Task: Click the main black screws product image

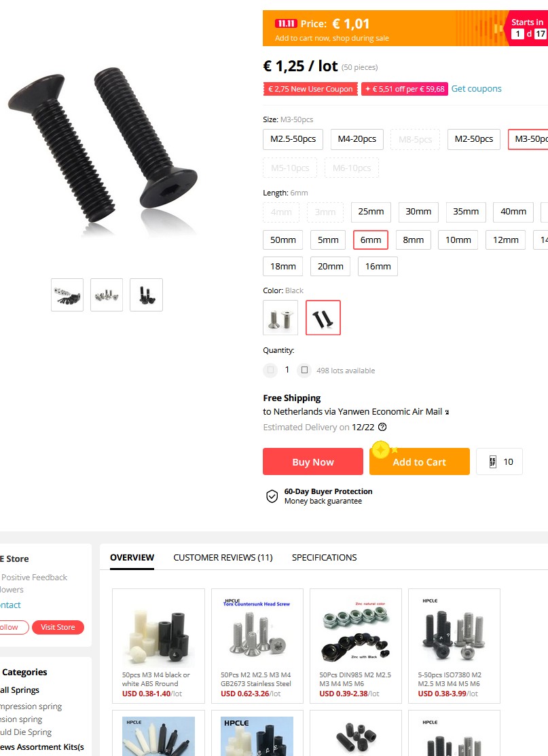Action: click(103, 151)
